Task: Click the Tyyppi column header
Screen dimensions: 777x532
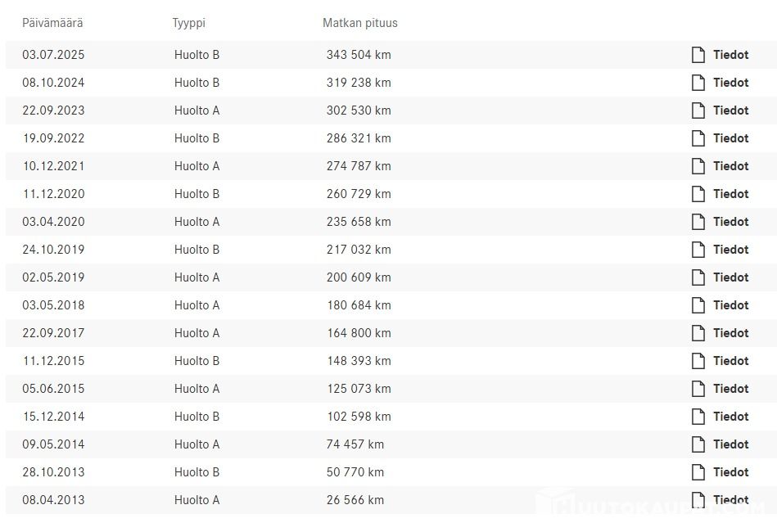Action: click(x=189, y=23)
